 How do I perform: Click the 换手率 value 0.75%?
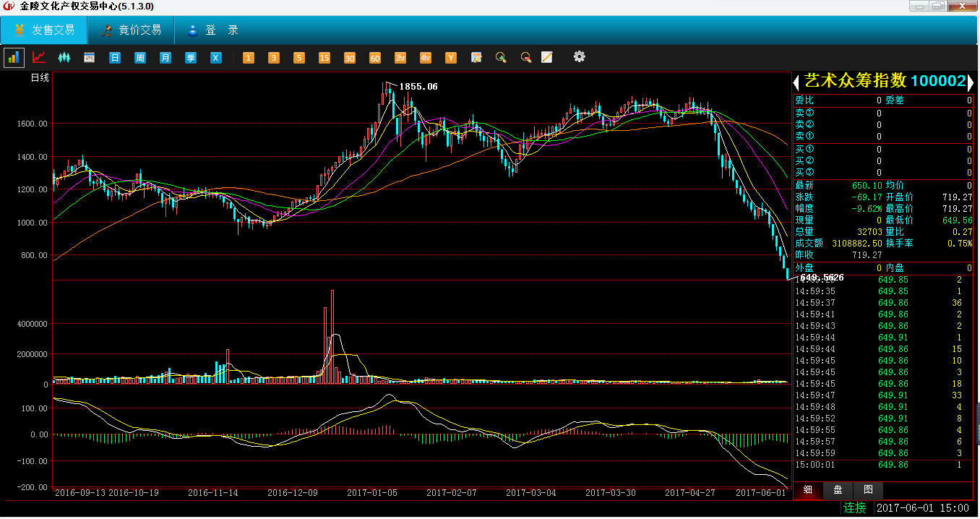tap(960, 243)
